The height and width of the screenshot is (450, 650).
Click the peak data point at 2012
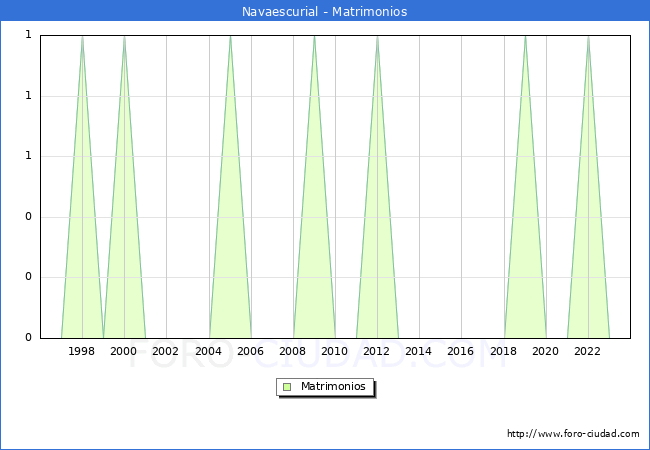(x=377, y=36)
